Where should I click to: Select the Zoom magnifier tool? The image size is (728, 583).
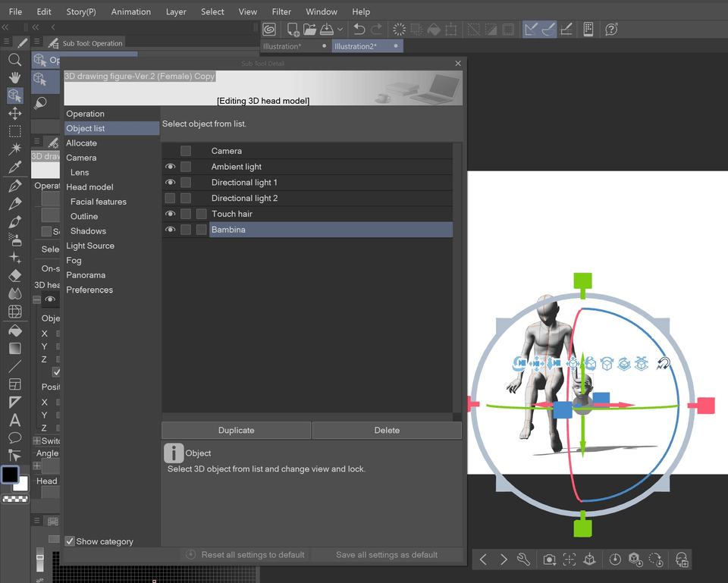(x=14, y=59)
